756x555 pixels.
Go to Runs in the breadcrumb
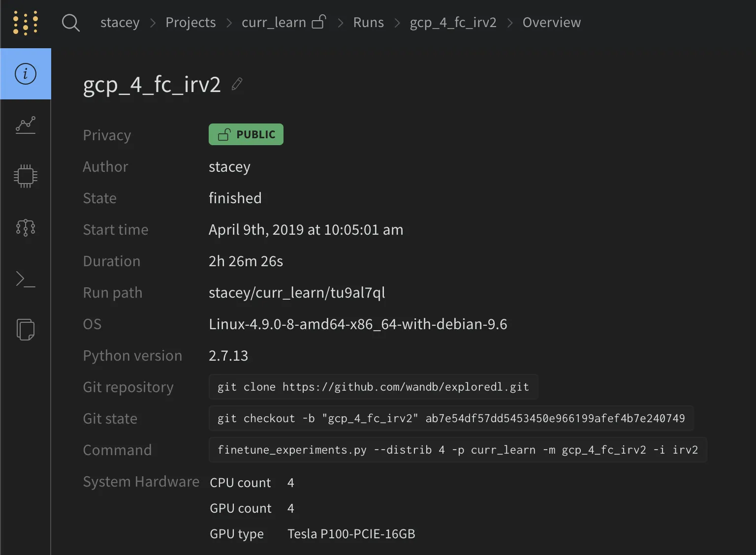pos(368,23)
